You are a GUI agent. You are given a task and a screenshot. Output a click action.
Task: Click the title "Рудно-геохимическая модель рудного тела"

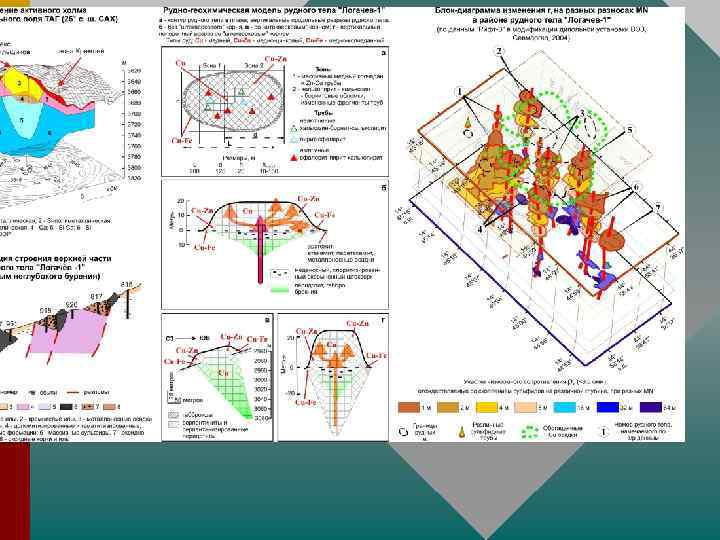pos(274,11)
